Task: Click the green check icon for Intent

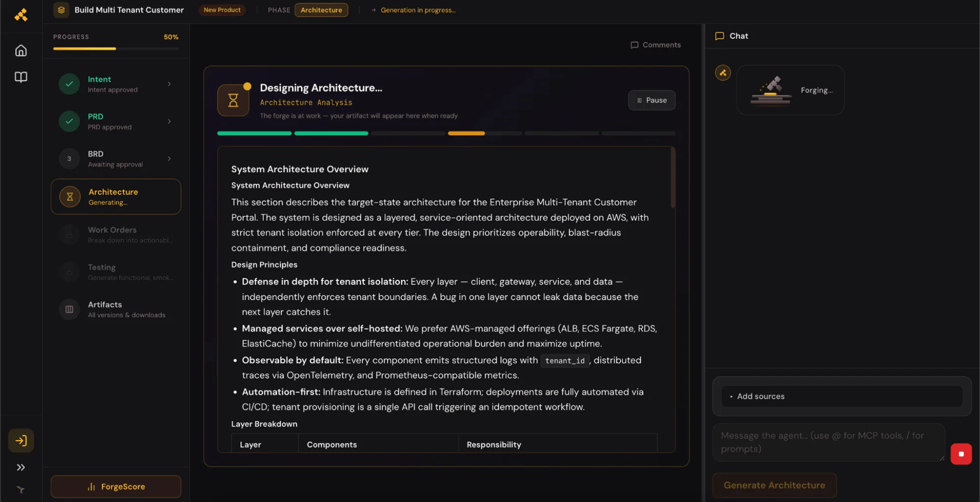Action: [x=69, y=84]
